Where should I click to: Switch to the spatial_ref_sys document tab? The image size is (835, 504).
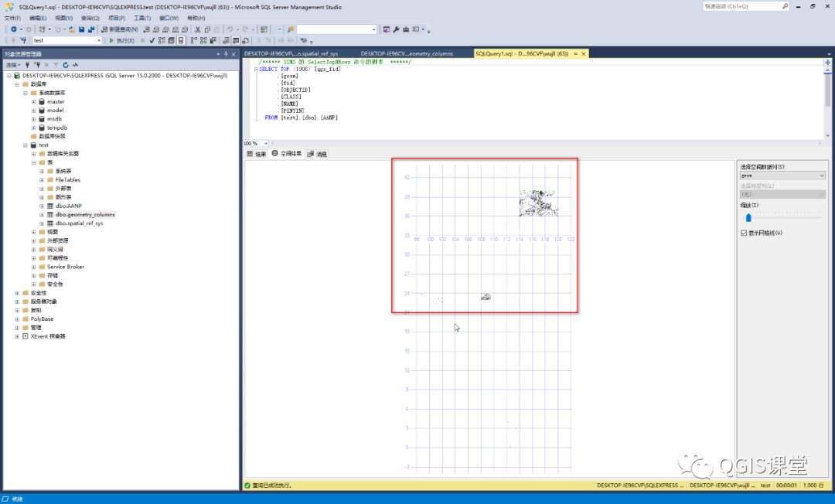pos(291,54)
